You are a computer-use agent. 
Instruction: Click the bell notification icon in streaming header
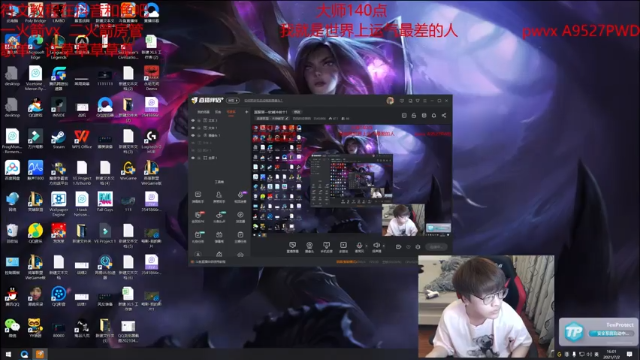coord(434,116)
